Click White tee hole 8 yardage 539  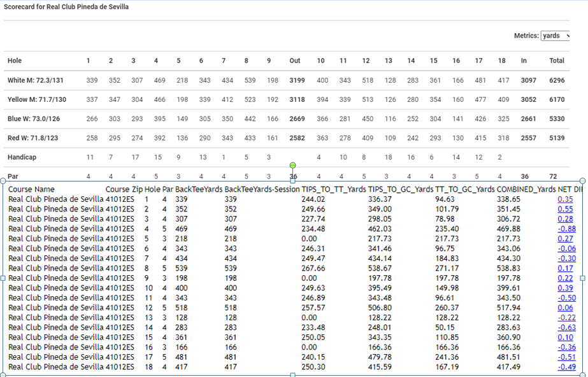click(x=250, y=80)
